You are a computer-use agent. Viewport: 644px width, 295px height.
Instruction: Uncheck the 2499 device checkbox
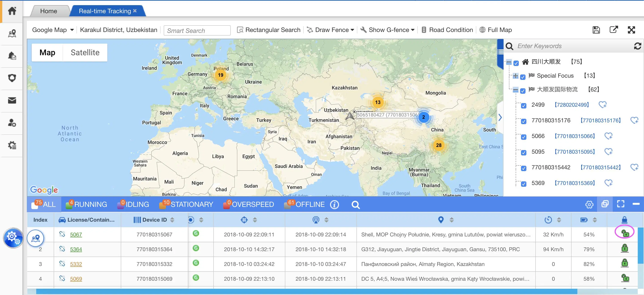tap(523, 106)
